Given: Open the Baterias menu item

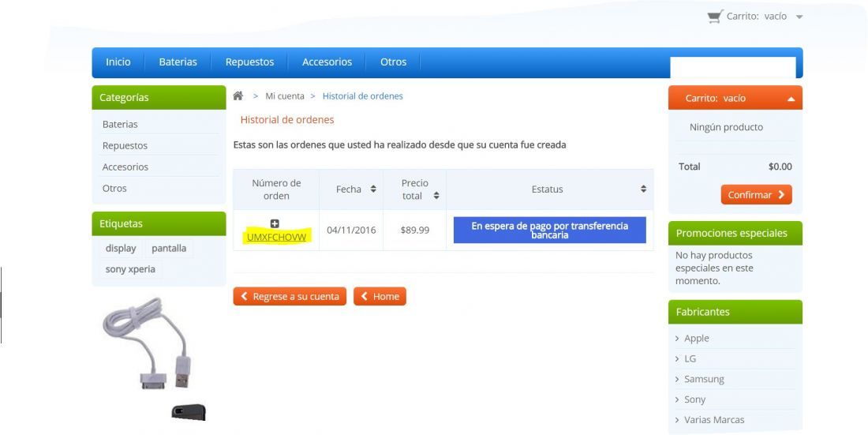Looking at the screenshot, I should point(178,62).
